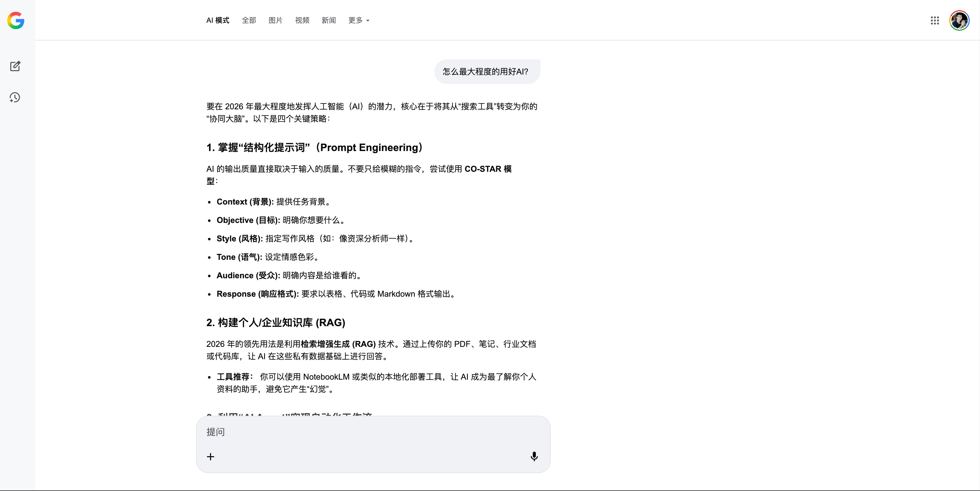Expand the 更多 dropdown menu
The width and height of the screenshot is (980, 491).
tap(358, 20)
